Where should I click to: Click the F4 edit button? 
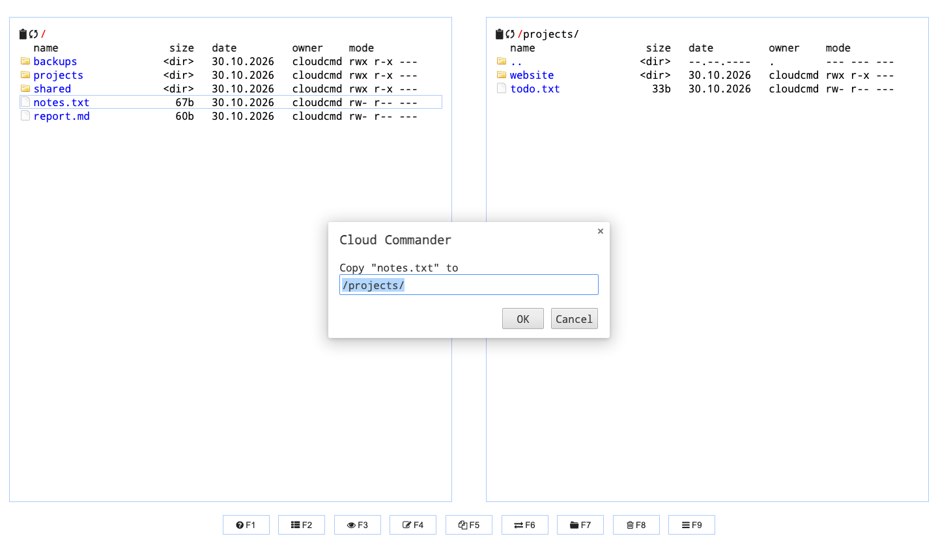[x=413, y=525]
